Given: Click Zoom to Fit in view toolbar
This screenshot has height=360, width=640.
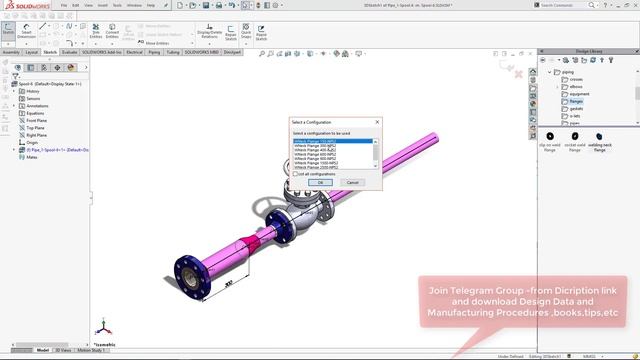Looking at the screenshot, I should pyautogui.click(x=262, y=53).
